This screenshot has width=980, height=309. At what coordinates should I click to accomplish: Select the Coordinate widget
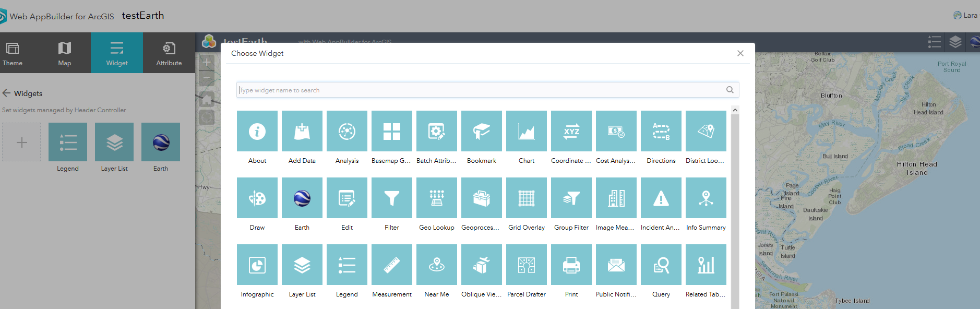pos(571,131)
